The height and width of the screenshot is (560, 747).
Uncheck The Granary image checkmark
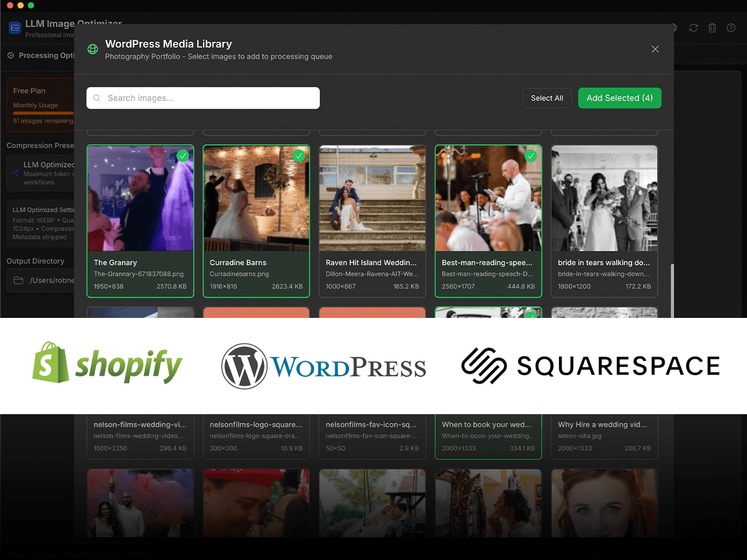(183, 156)
